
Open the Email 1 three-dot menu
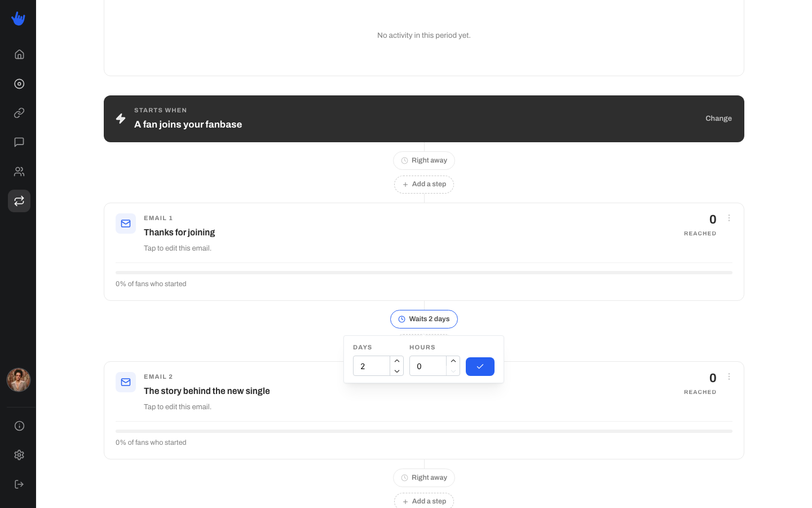point(729,218)
